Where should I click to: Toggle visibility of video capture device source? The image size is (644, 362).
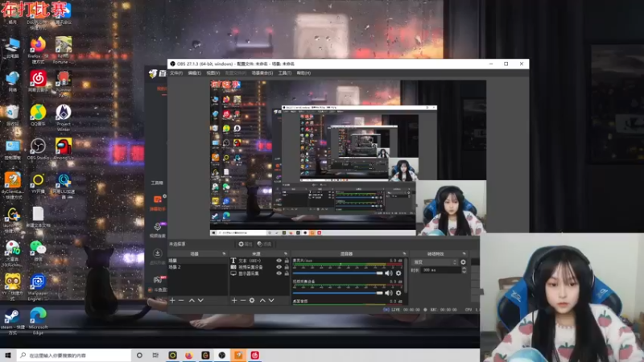point(279,267)
